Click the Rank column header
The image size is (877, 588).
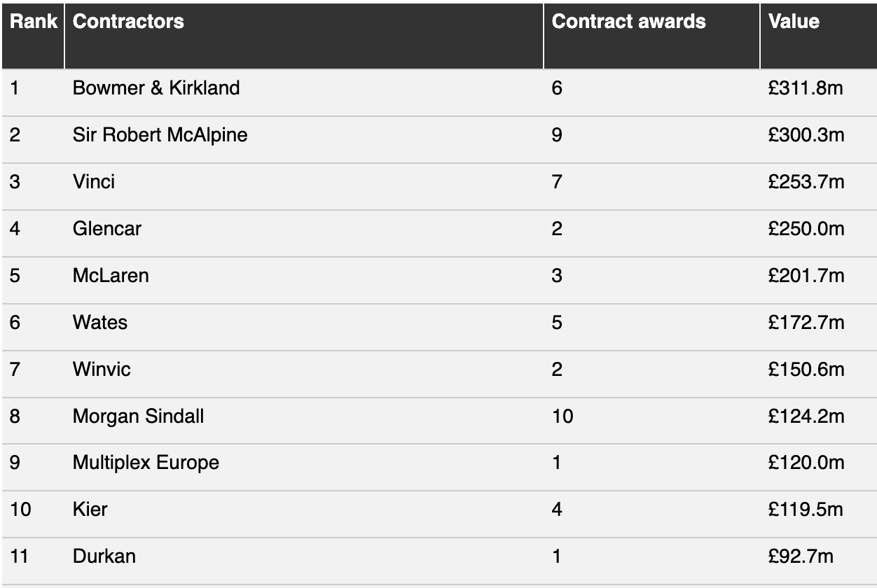pyautogui.click(x=33, y=22)
